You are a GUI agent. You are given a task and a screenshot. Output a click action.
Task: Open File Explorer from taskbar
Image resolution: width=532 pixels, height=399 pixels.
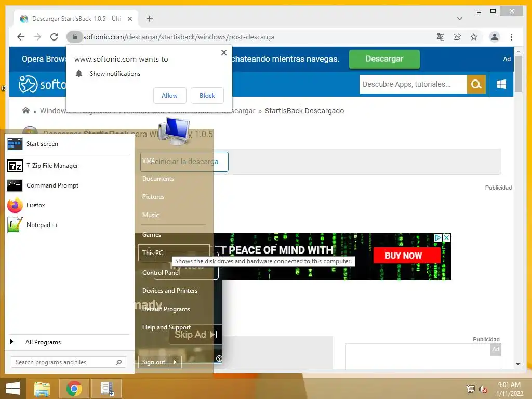(x=43, y=389)
